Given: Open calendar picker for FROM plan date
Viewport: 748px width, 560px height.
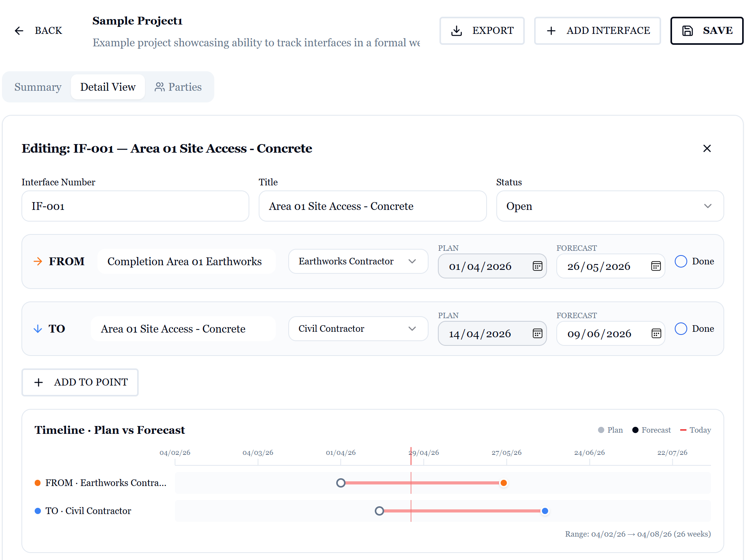Looking at the screenshot, I should [x=537, y=266].
